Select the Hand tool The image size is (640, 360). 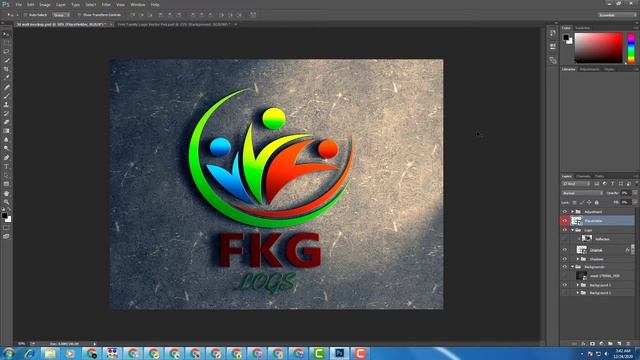(6, 193)
